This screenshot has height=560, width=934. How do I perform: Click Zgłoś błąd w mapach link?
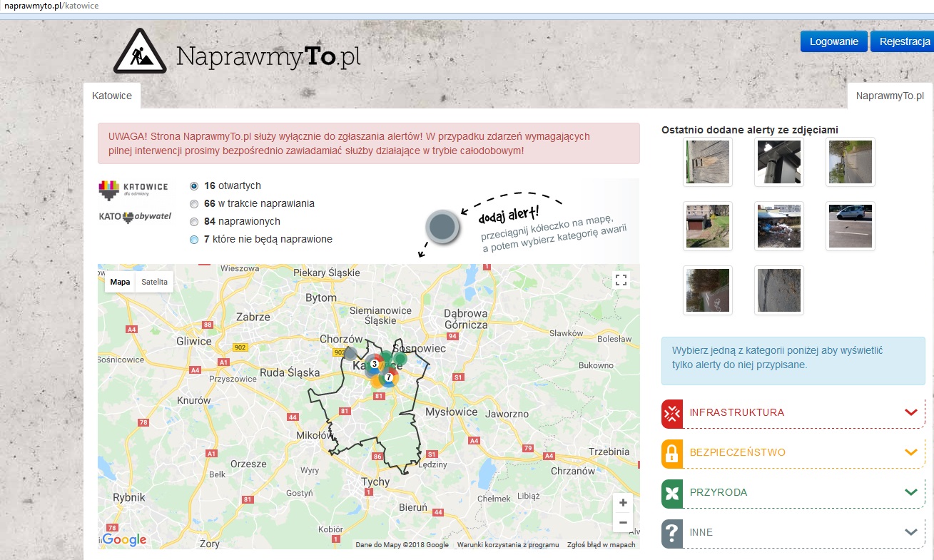601,545
